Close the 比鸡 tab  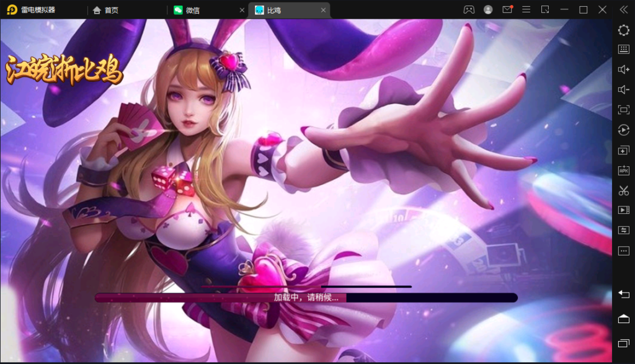323,11
